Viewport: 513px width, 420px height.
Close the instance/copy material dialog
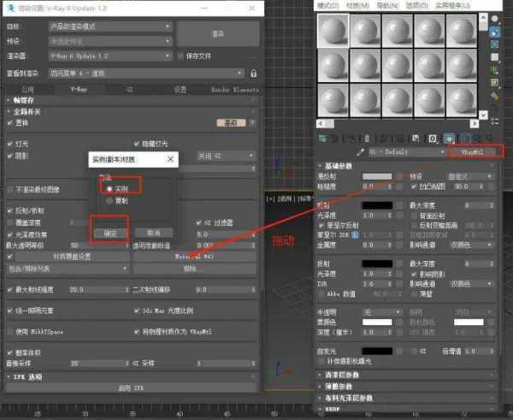170,159
